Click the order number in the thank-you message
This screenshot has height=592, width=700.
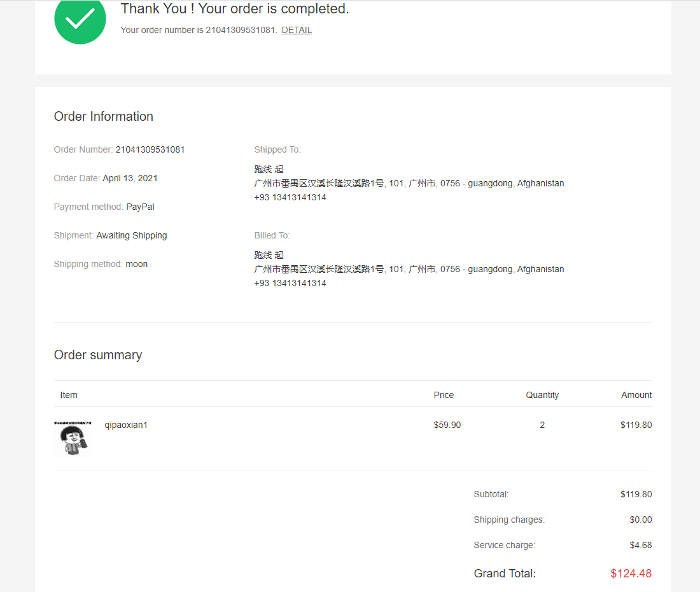pyautogui.click(x=241, y=30)
